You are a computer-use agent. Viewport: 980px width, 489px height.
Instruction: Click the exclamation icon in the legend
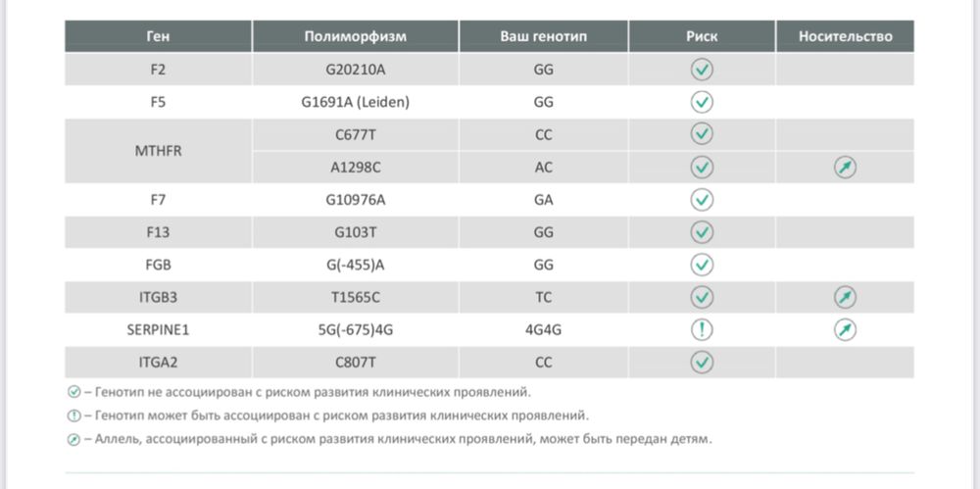[x=73, y=416]
